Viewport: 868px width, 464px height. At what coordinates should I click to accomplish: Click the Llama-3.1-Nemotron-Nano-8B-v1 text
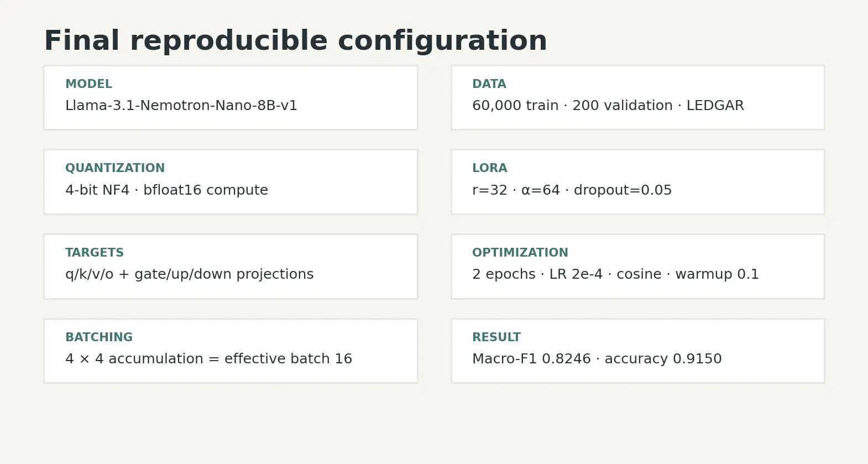[181, 106]
